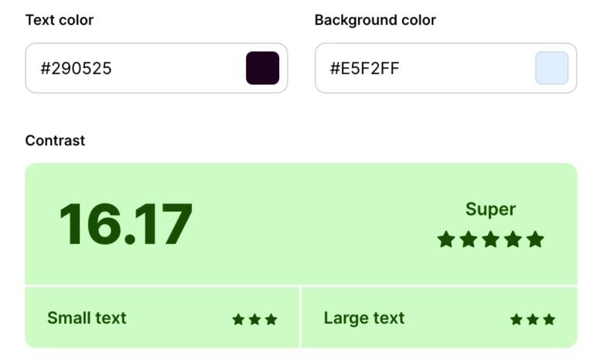Click the Text color label

tap(60, 20)
